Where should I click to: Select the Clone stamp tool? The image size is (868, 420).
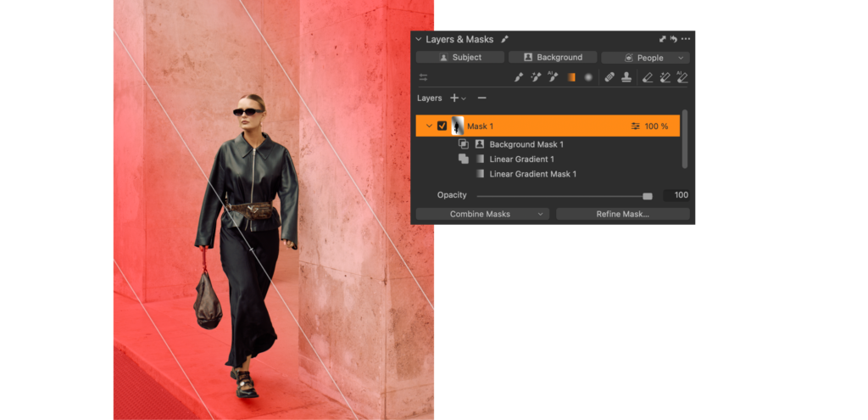point(626,77)
